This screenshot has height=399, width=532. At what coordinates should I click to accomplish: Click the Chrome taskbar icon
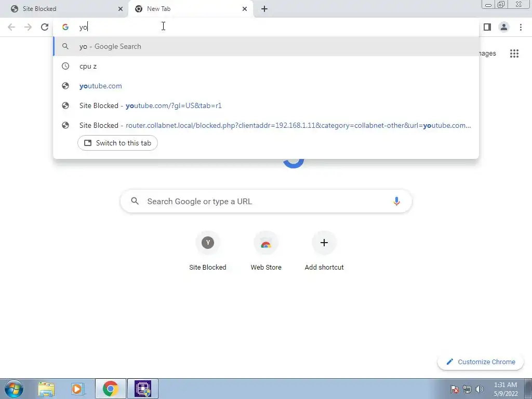click(x=110, y=389)
